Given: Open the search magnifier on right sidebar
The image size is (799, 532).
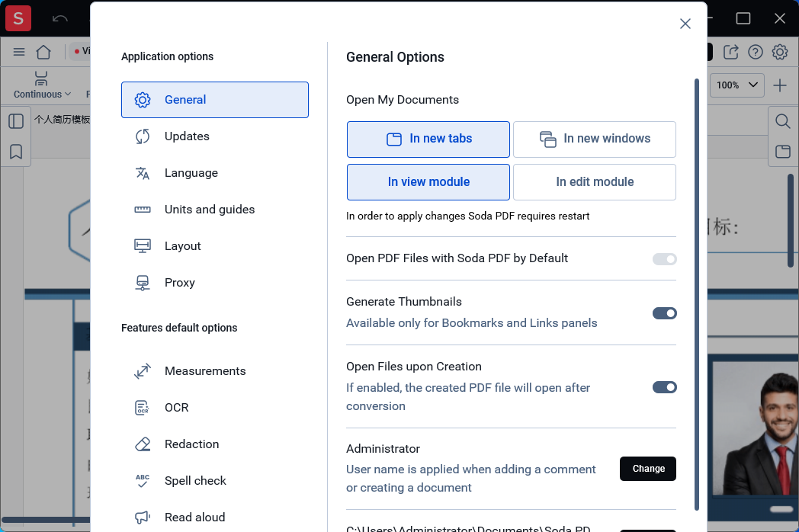Looking at the screenshot, I should click(x=783, y=121).
